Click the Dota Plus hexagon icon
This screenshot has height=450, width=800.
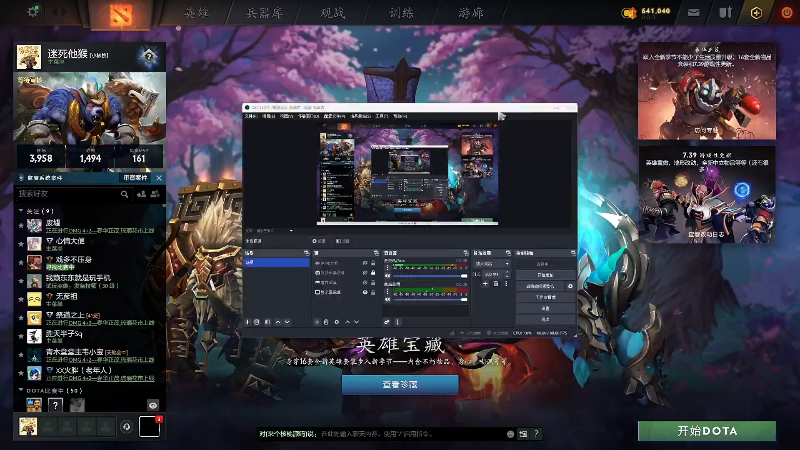[x=756, y=13]
